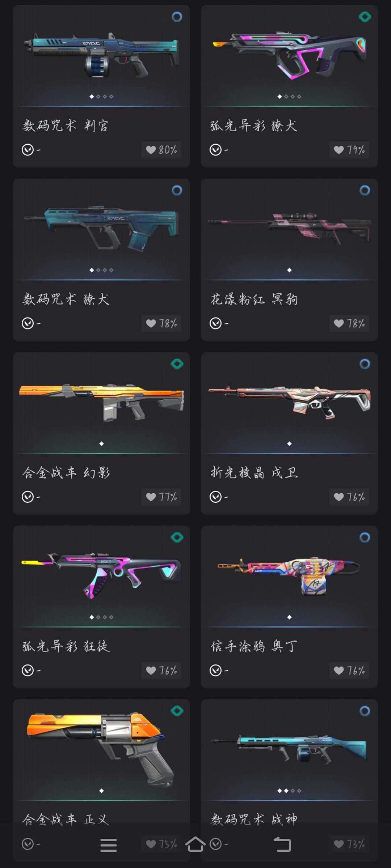The height and width of the screenshot is (868, 391).
Task: Open the 信手涂鸦 奥丁 skin title
Action: pyautogui.click(x=254, y=646)
